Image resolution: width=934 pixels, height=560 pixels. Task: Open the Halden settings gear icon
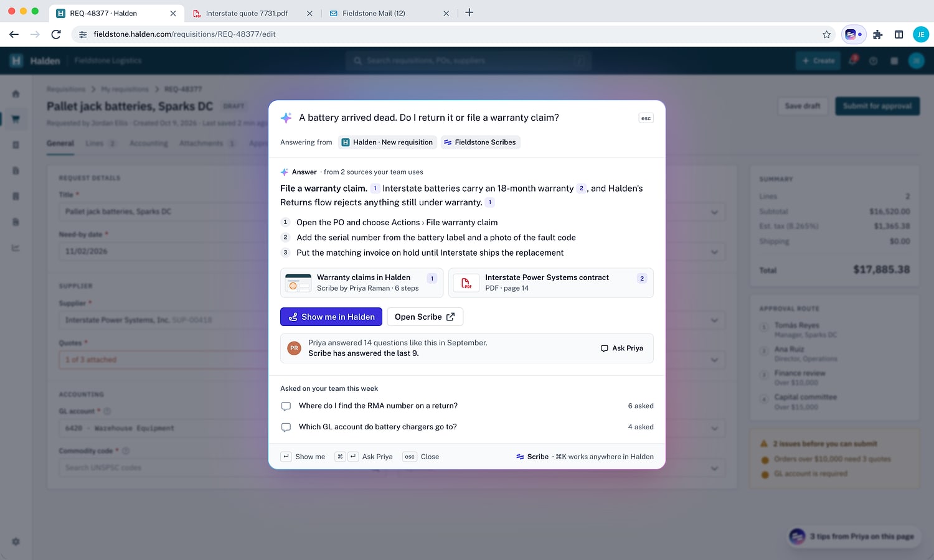point(16,541)
